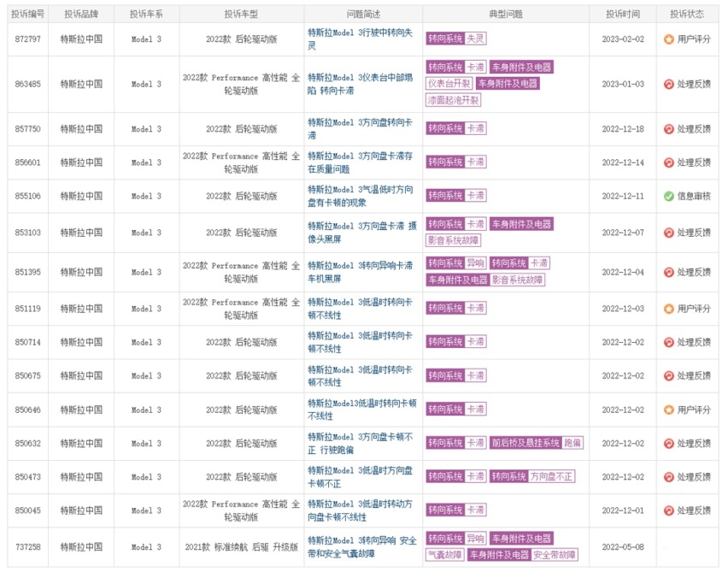Click the date 2022-12-18
This screenshot has width=728, height=572.
click(623, 129)
